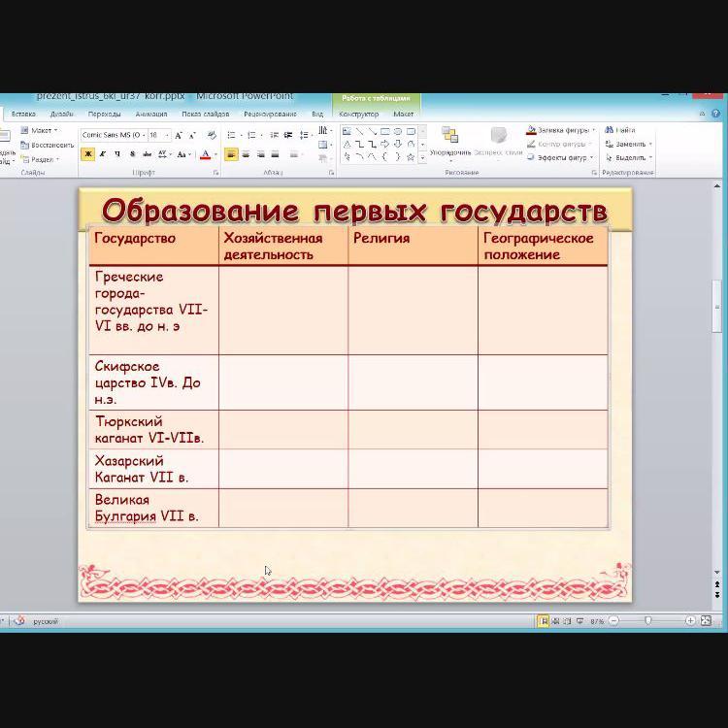
Task: Open the Дизайн tab
Action: pos(62,114)
